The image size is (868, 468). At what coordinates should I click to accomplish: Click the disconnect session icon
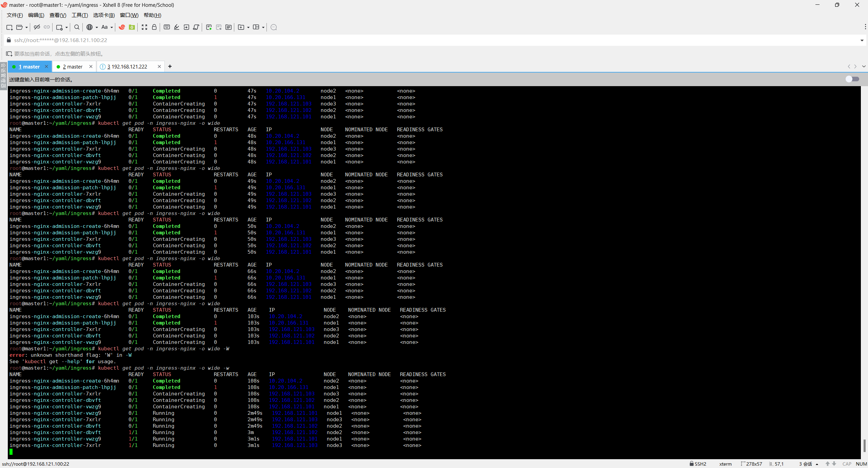click(37, 27)
